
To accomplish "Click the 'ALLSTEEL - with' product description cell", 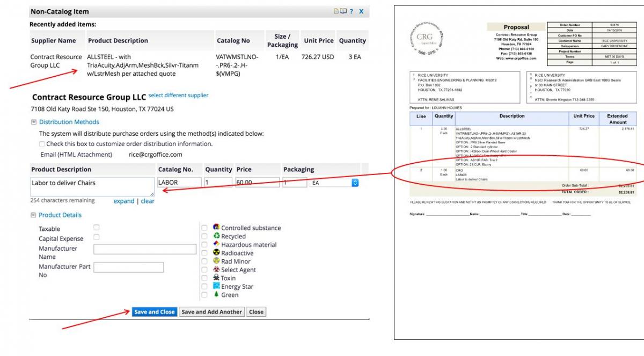I will (x=143, y=65).
